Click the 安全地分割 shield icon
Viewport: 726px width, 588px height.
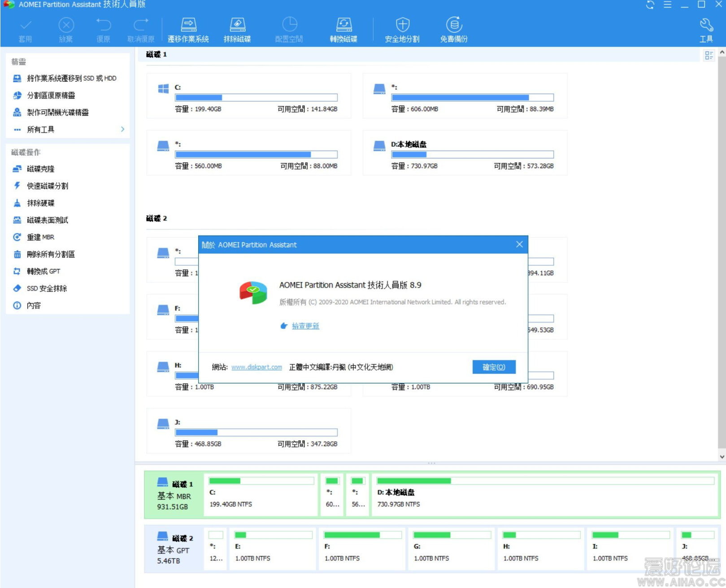[402, 24]
